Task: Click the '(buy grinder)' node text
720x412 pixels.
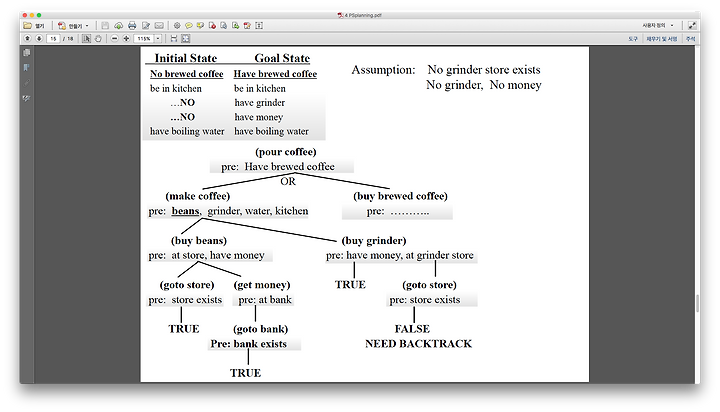Action: click(x=374, y=241)
